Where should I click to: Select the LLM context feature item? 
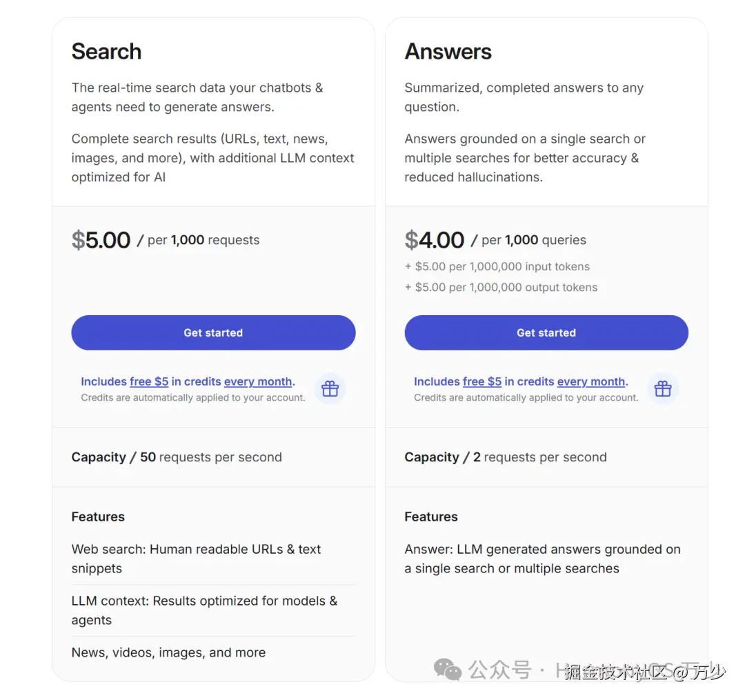coord(204,610)
